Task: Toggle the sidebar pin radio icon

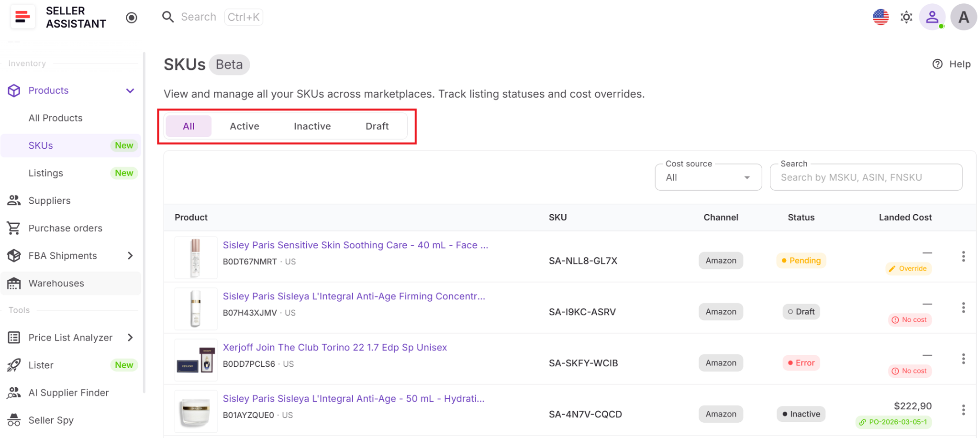Action: [x=132, y=18]
